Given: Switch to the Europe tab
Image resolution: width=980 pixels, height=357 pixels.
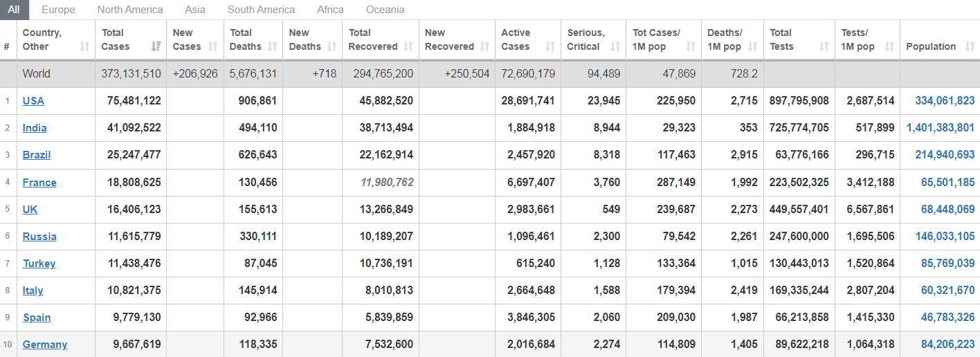Looking at the screenshot, I should coord(58,10).
